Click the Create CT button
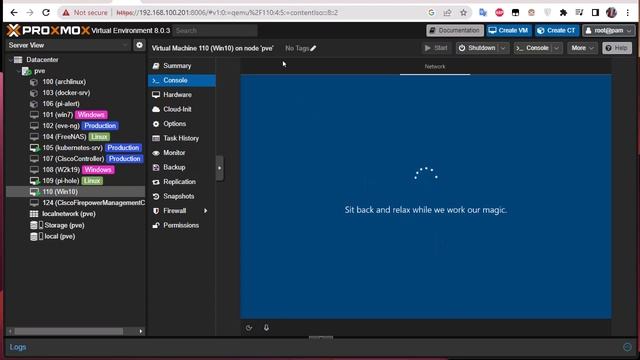The image size is (640, 360). point(557,31)
